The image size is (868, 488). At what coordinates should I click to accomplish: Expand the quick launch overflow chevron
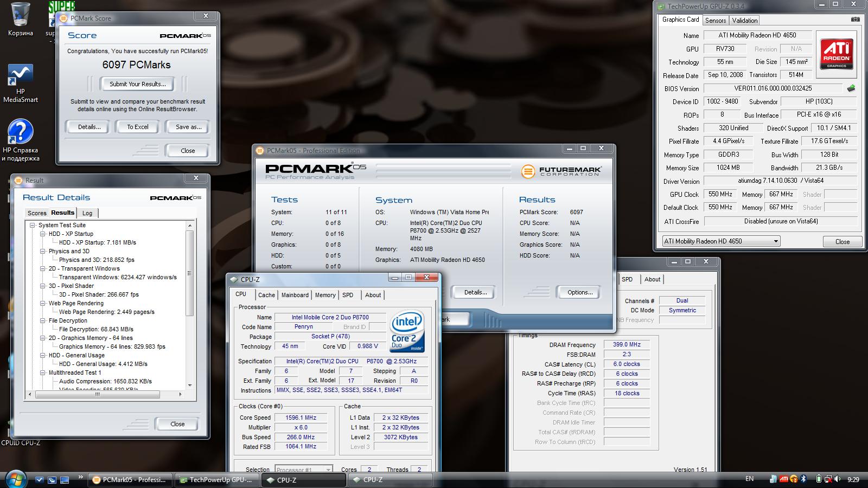coord(81,478)
